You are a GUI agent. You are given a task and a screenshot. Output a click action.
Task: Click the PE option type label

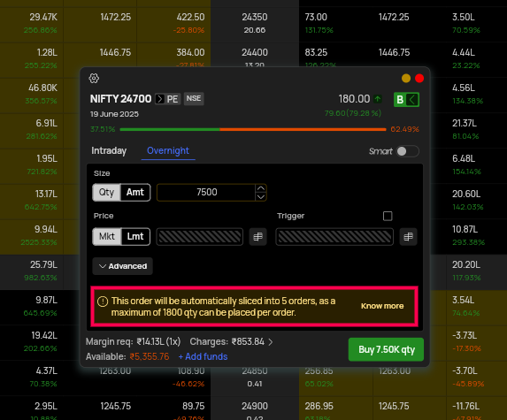(173, 99)
